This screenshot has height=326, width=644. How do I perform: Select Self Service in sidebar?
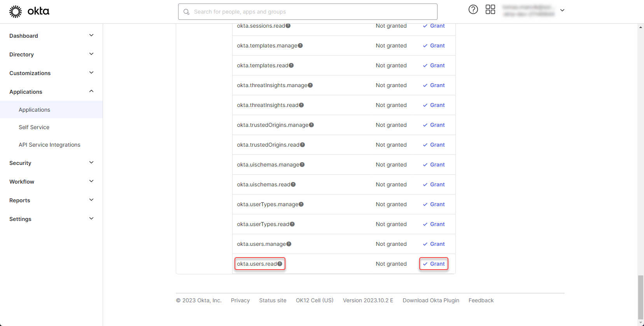click(34, 127)
